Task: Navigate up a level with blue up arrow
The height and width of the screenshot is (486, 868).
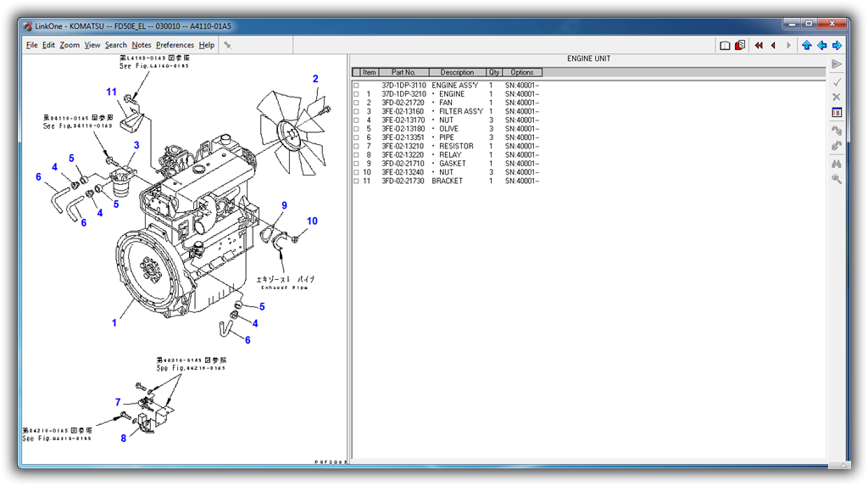Action: click(807, 46)
